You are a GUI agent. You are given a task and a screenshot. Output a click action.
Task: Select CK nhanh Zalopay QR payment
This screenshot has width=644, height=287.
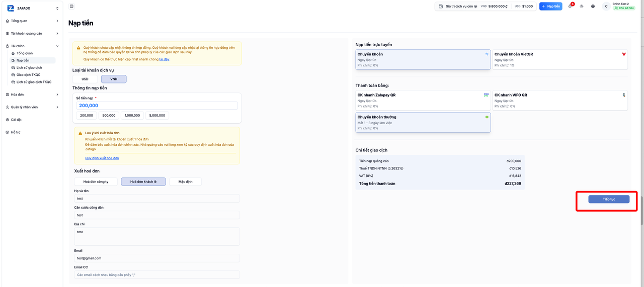[x=423, y=101]
